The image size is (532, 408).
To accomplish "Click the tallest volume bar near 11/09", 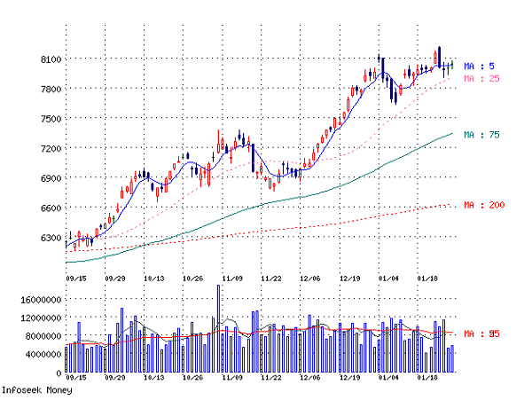I will coord(218,328).
